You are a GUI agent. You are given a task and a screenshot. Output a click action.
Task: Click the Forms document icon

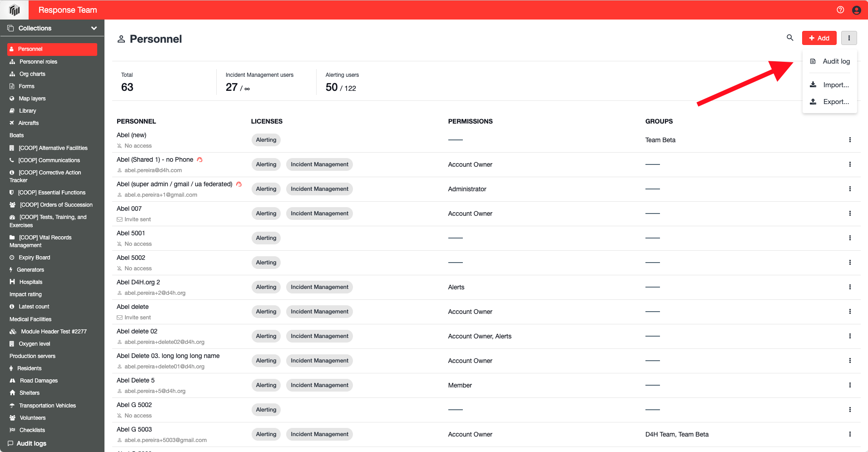(x=12, y=86)
